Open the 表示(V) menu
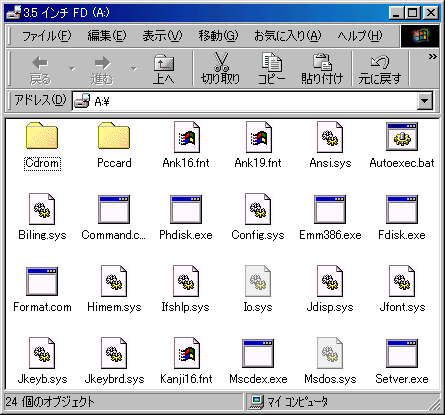The width and height of the screenshot is (445, 415). click(x=162, y=35)
